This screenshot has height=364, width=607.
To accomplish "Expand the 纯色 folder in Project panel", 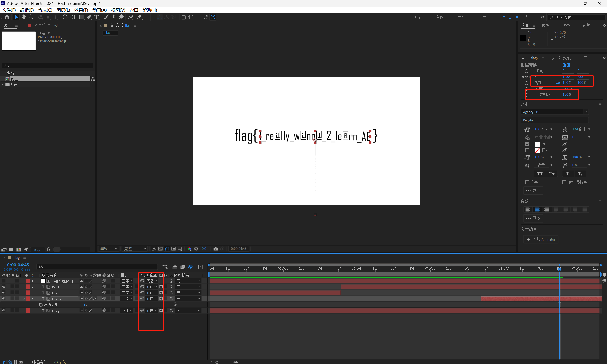I will 2,85.
